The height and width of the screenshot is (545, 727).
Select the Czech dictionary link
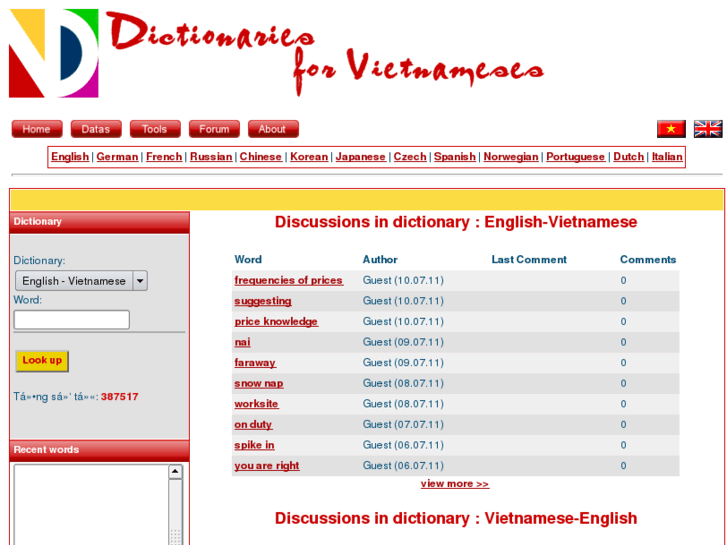[x=410, y=157]
